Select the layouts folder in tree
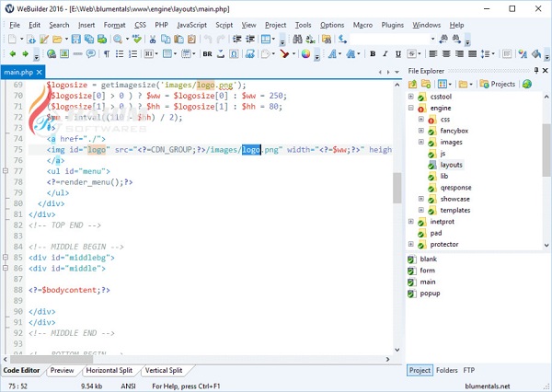Viewport: 552px width, 392px height. 452,165
